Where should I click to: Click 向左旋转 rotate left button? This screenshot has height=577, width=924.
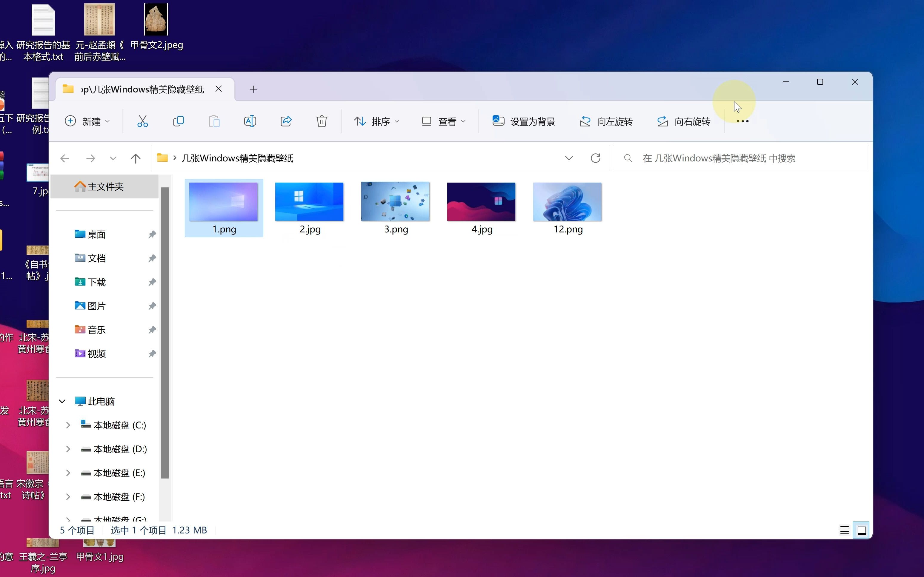pos(606,121)
